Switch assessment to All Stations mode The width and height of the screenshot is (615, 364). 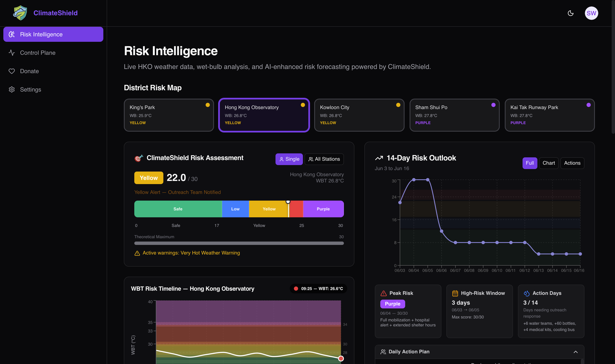pyautogui.click(x=324, y=159)
